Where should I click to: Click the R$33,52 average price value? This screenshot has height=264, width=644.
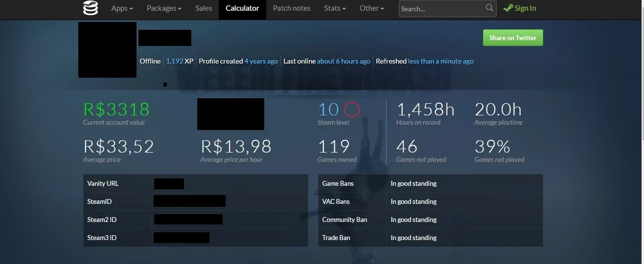[x=119, y=146]
